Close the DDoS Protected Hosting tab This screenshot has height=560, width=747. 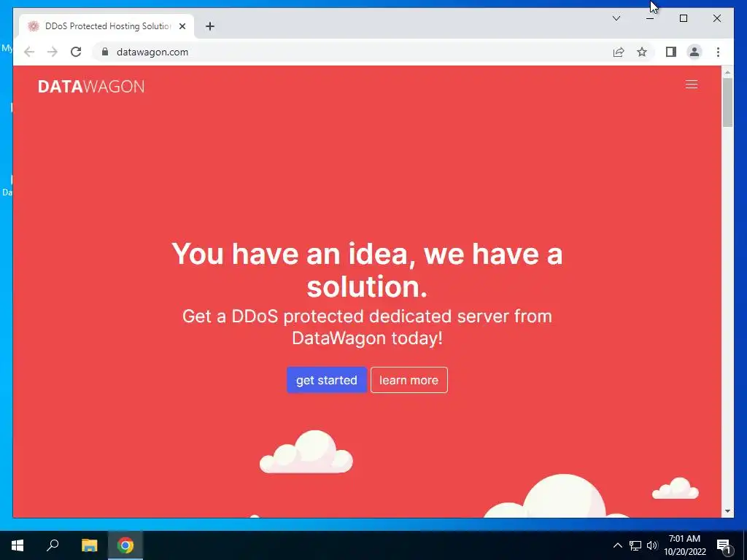[182, 26]
